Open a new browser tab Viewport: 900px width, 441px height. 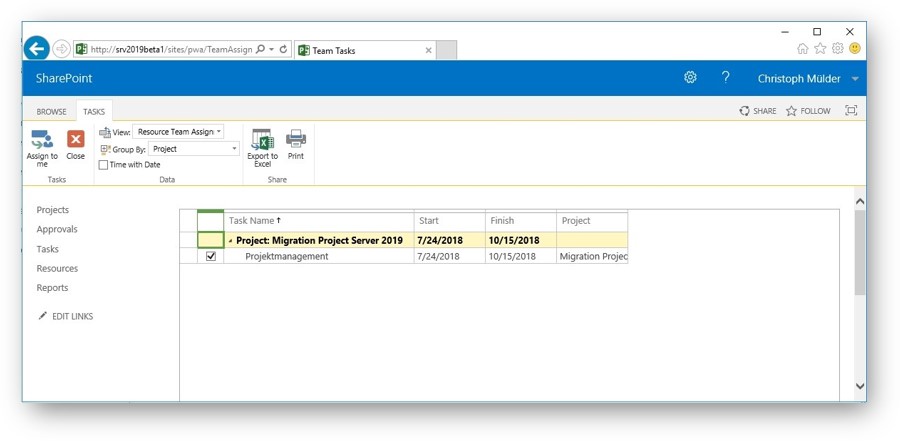point(447,51)
